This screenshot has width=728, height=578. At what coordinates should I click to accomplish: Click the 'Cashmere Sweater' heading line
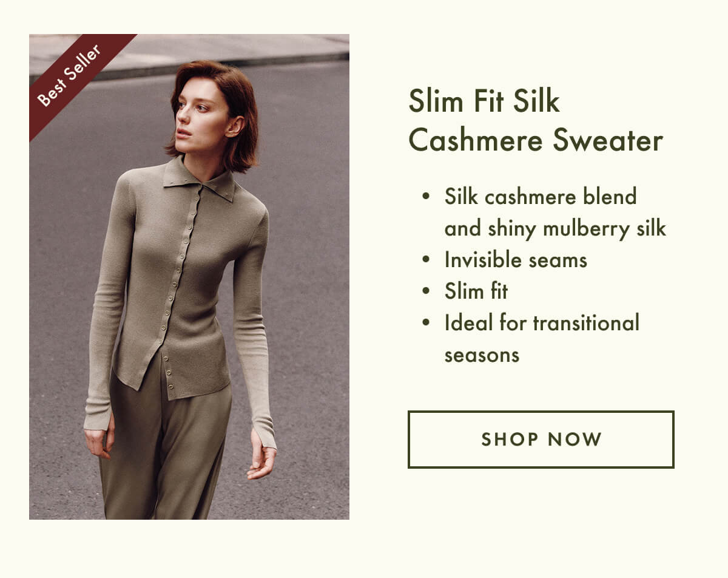tap(536, 140)
